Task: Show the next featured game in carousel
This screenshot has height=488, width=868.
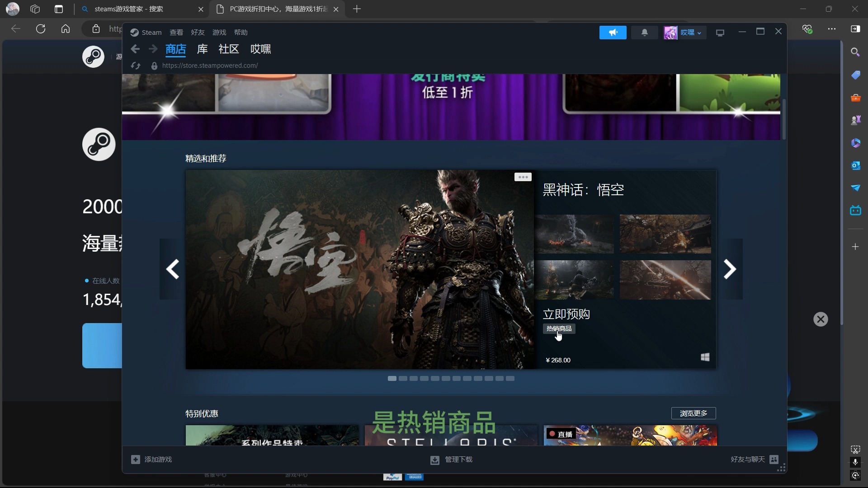Action: [730, 269]
